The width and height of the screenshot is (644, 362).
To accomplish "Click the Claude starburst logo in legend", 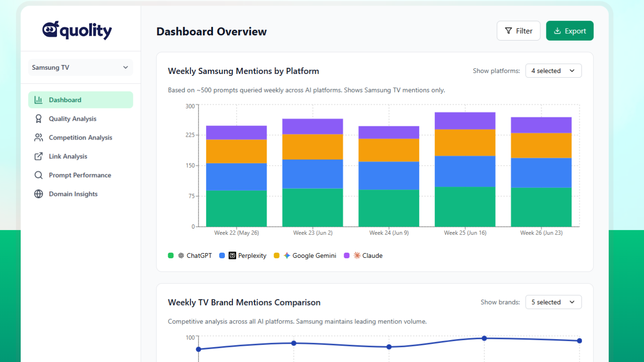I will (357, 255).
